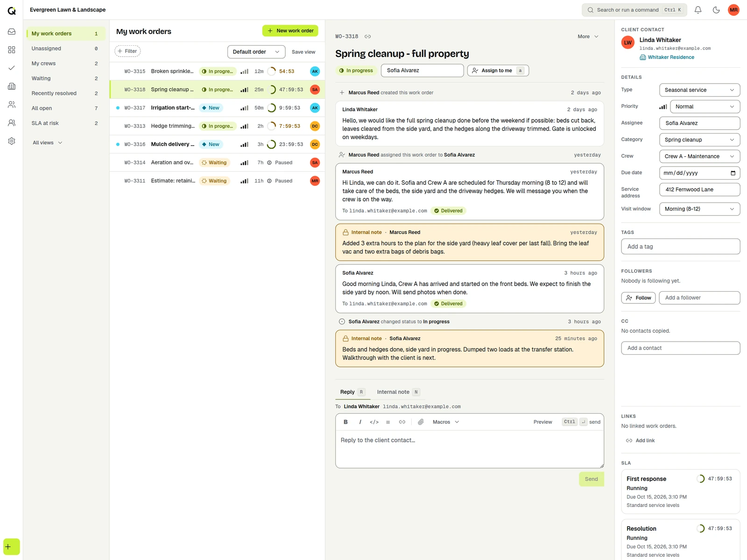This screenshot has width=747, height=560.
Task: Click the LW client avatar
Action: (x=628, y=42)
